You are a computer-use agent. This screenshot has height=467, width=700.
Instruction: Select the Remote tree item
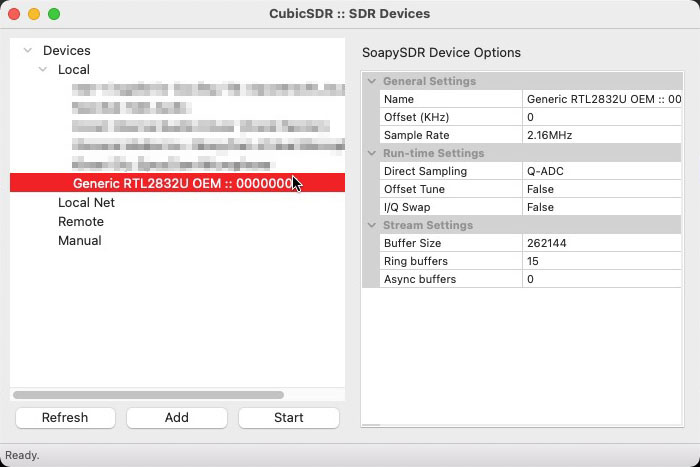click(x=81, y=221)
